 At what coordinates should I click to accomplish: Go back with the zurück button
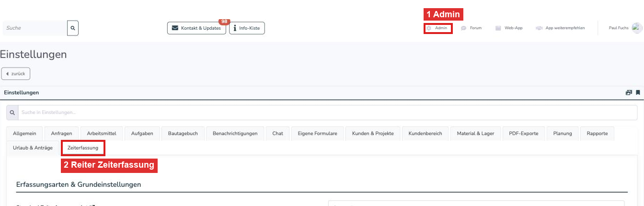pos(16,74)
